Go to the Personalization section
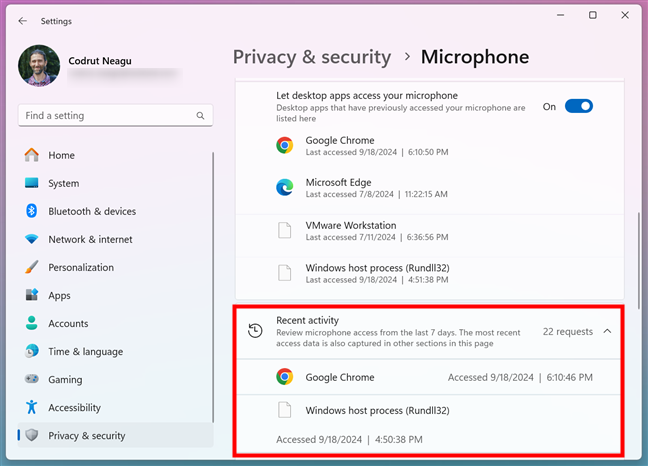The image size is (648, 466). (x=81, y=267)
